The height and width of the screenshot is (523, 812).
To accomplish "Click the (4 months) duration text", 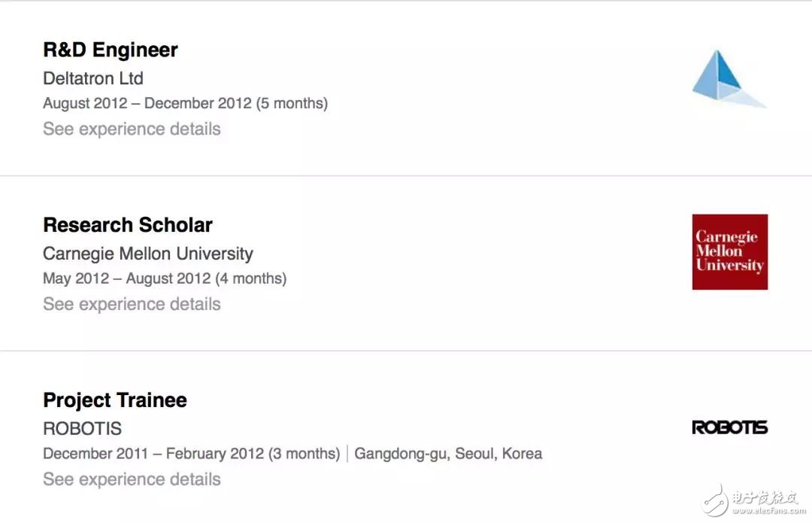I will click(251, 278).
